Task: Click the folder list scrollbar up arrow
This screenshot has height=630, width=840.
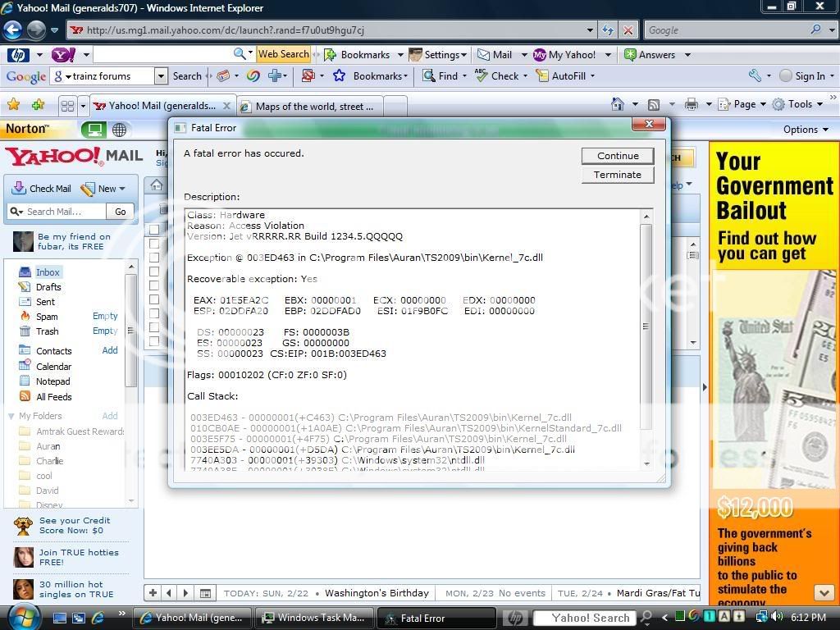Action: [x=131, y=267]
